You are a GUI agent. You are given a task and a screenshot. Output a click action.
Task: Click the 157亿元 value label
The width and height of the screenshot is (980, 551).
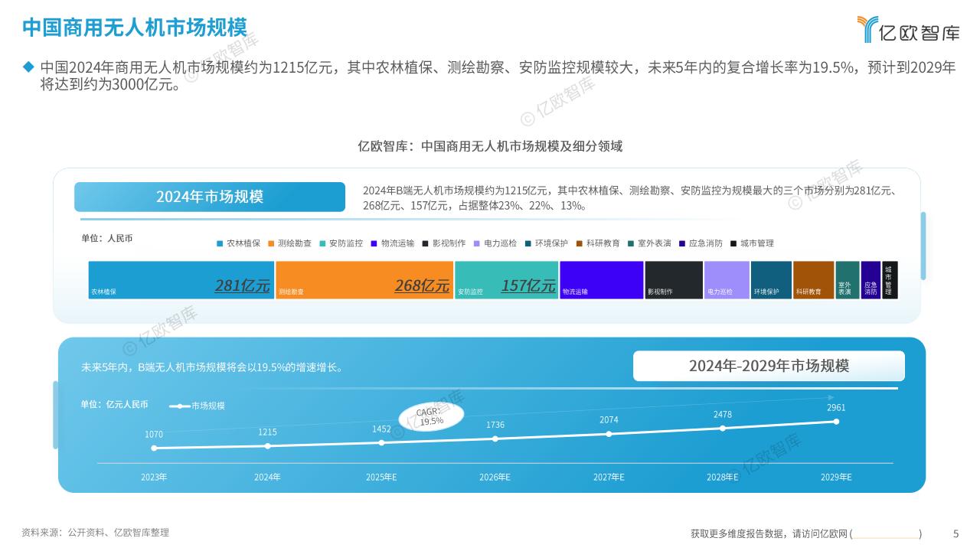point(528,286)
